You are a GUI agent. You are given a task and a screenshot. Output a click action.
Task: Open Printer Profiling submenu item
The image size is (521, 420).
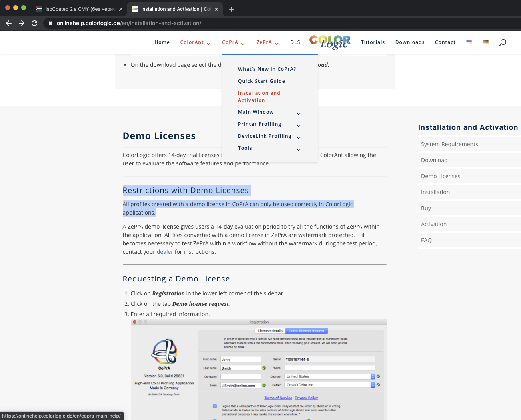pyautogui.click(x=260, y=124)
